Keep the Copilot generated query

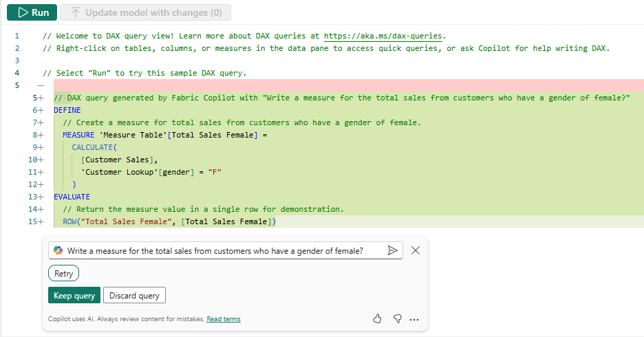[74, 296]
